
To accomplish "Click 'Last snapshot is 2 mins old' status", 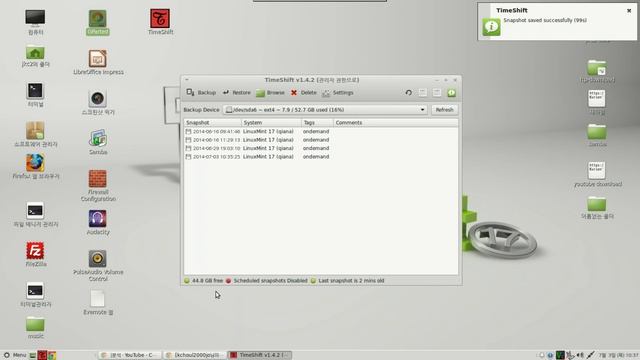I will [351, 281].
